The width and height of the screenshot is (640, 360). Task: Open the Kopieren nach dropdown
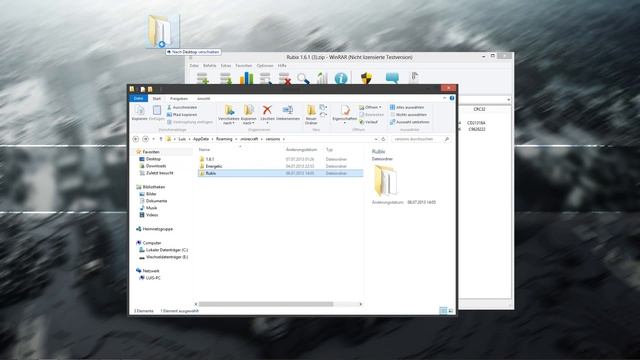pyautogui.click(x=248, y=114)
